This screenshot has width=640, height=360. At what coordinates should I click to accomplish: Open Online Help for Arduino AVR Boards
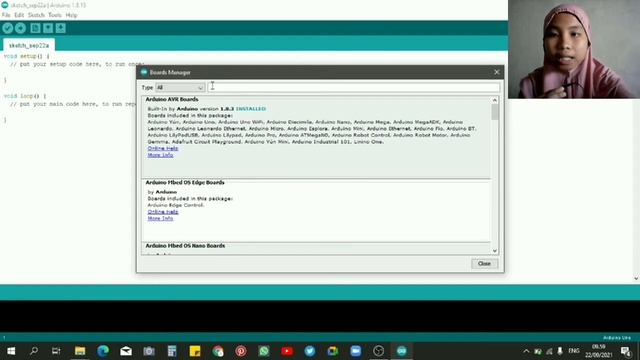point(163,149)
